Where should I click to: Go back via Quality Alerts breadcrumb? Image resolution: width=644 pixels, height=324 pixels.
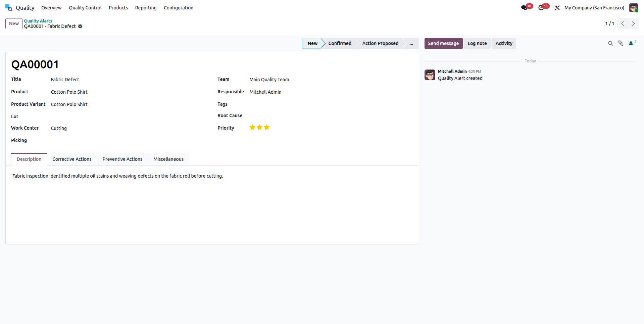tap(38, 21)
